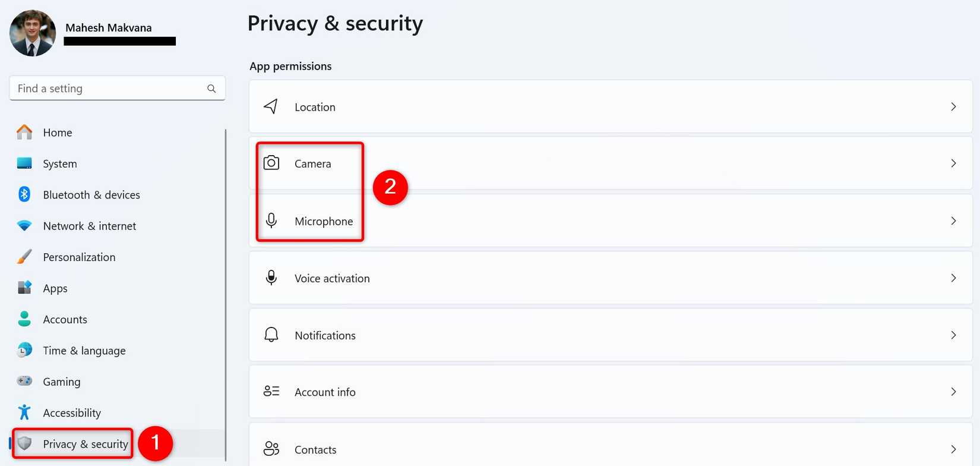
Task: Click the Account info icon
Action: pyautogui.click(x=271, y=391)
